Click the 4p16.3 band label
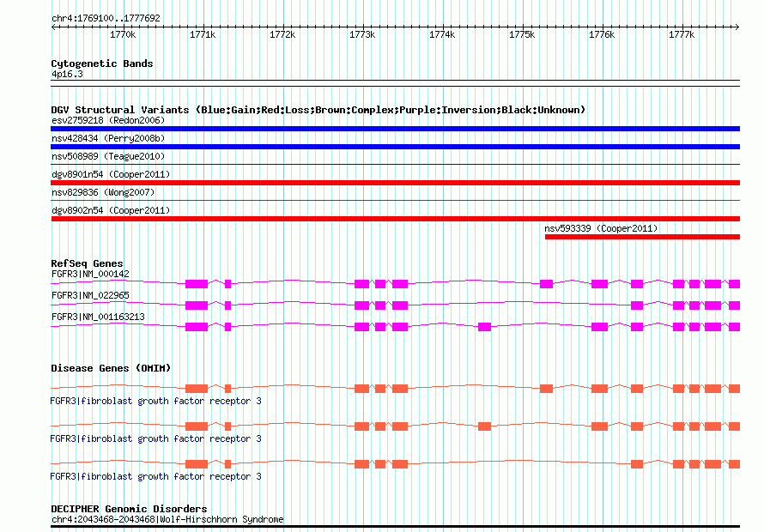Viewport: 764px width, 532px height. pos(67,74)
